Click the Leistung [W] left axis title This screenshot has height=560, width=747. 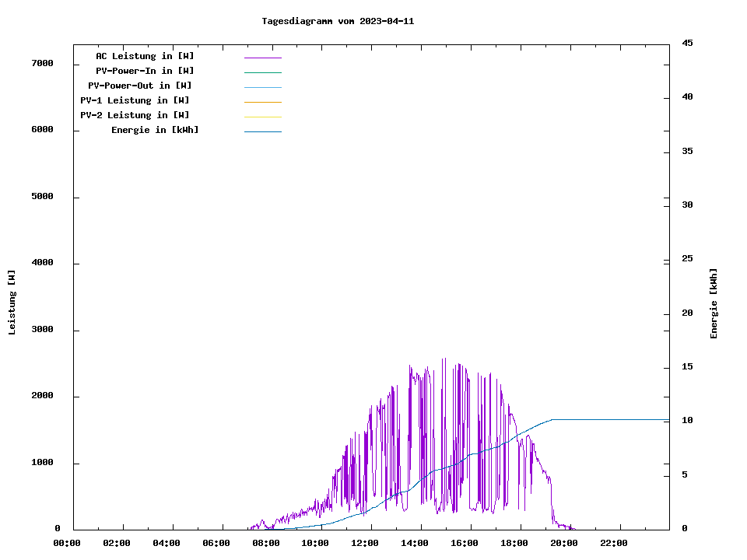12,303
